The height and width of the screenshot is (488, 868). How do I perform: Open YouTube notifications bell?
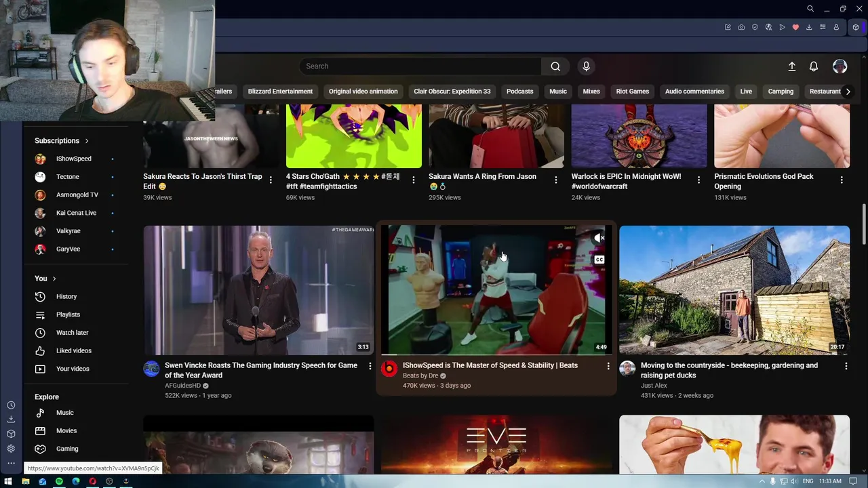814,66
